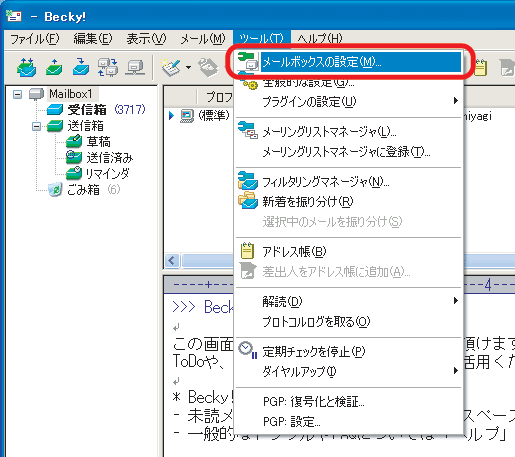
Task: Open the 表示(V) menu
Action: [146, 39]
